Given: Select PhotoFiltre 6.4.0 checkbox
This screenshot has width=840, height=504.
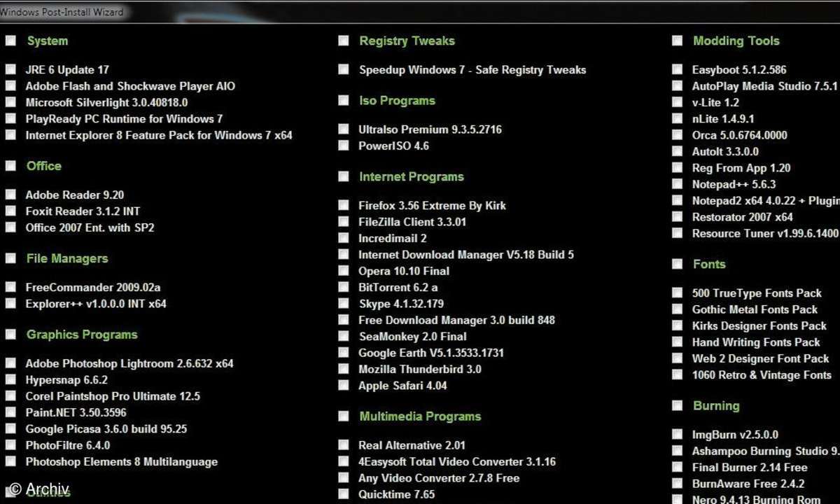Looking at the screenshot, I should click(x=10, y=444).
